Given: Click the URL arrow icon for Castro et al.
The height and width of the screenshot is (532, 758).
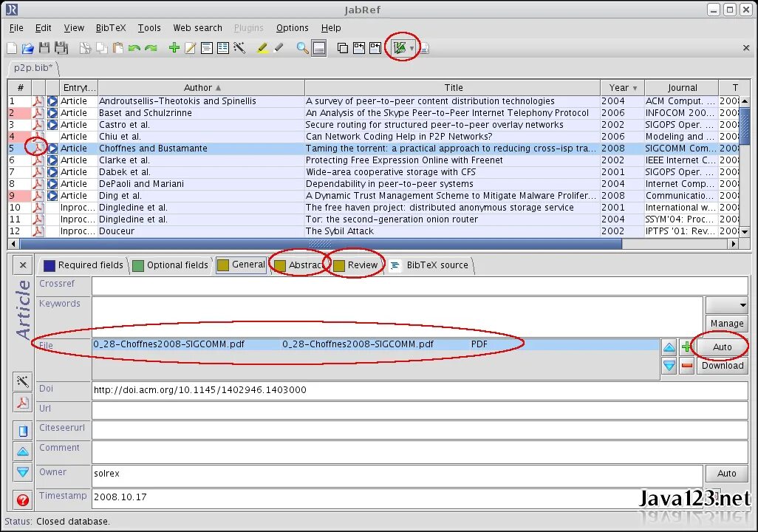Looking at the screenshot, I should coord(52,125).
